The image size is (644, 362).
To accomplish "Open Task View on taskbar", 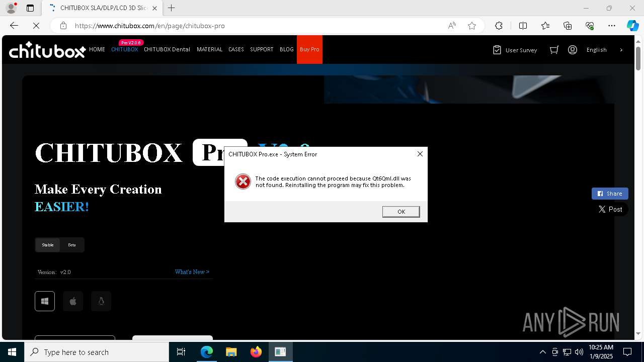I will [181, 352].
